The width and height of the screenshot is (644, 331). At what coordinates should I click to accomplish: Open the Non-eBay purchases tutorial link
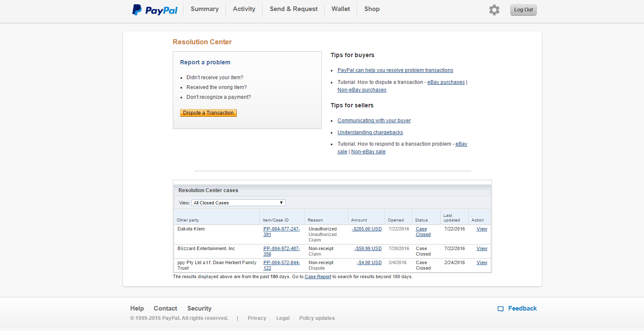click(x=362, y=90)
